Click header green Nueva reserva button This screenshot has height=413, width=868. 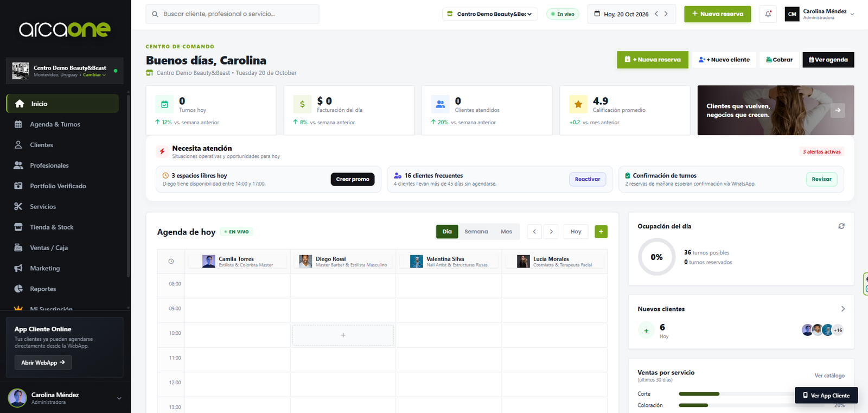click(717, 14)
